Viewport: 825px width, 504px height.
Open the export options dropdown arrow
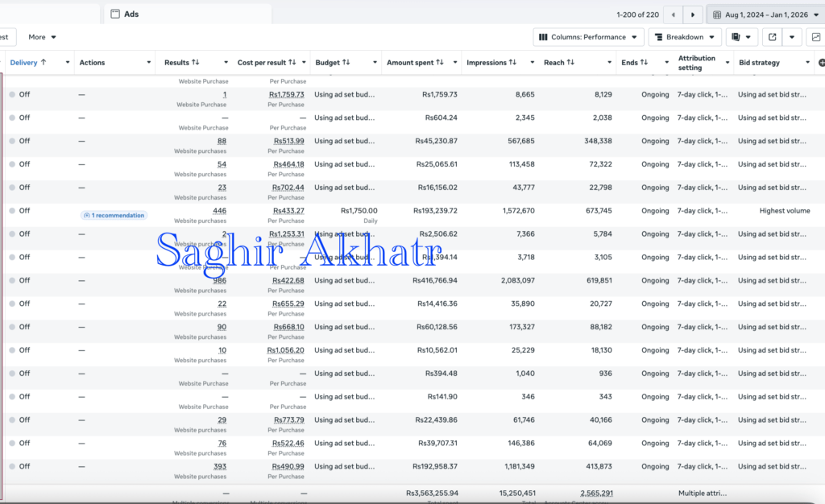point(792,37)
